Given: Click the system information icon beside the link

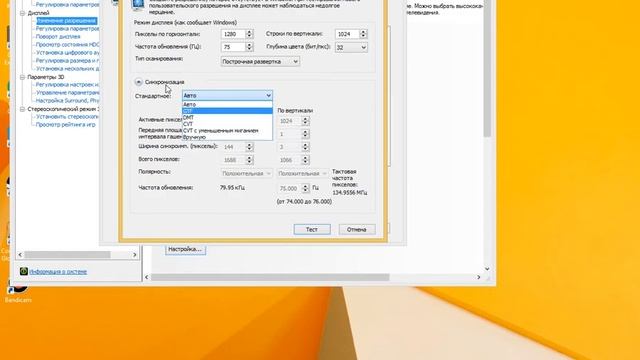Looking at the screenshot, I should point(24,271).
